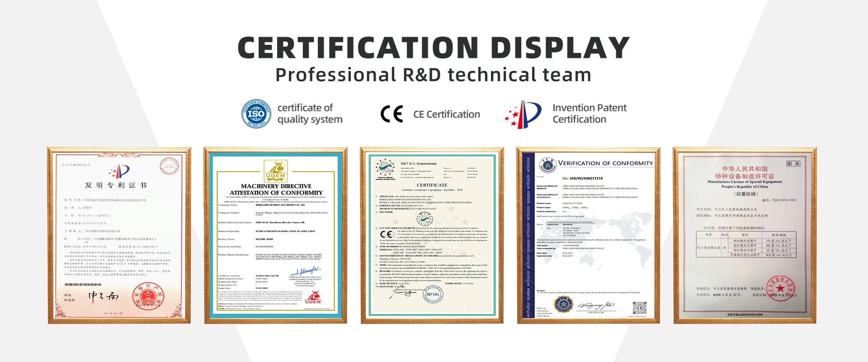Select the "certificate of quality system" label
This screenshot has height=362, width=868.
click(310, 114)
